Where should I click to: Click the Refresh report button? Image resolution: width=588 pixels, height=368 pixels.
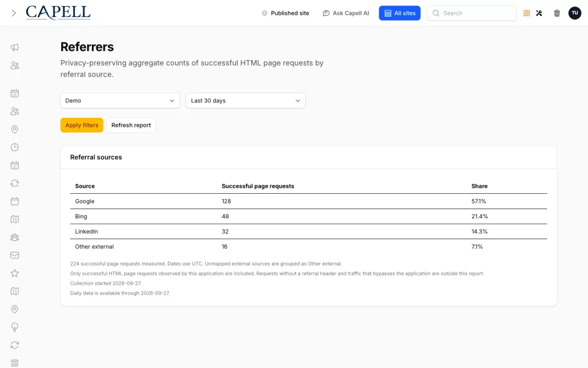pyautogui.click(x=131, y=125)
